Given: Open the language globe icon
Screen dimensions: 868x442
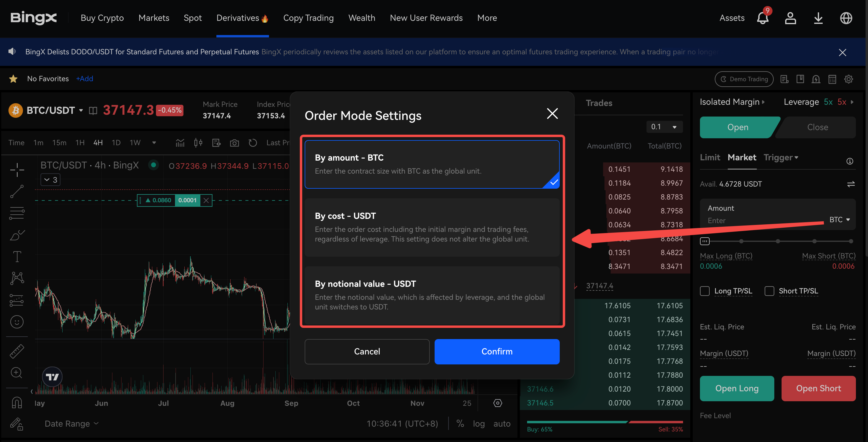Looking at the screenshot, I should point(846,18).
